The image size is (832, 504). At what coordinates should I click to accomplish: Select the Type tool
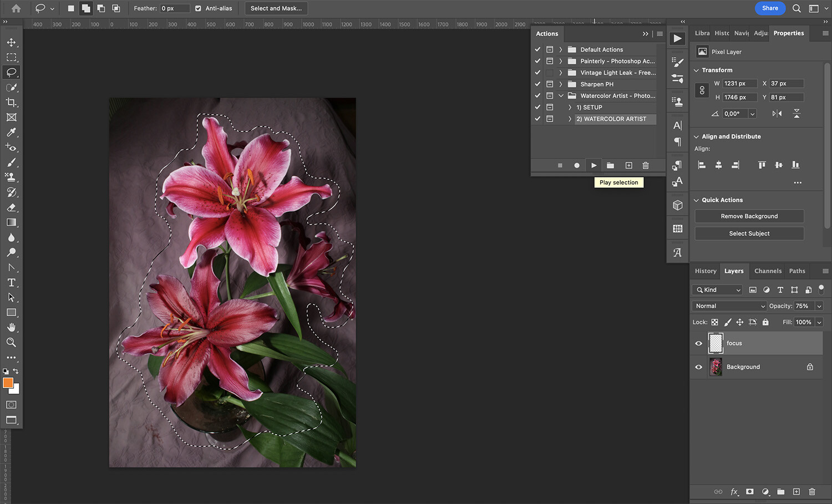[x=11, y=282]
